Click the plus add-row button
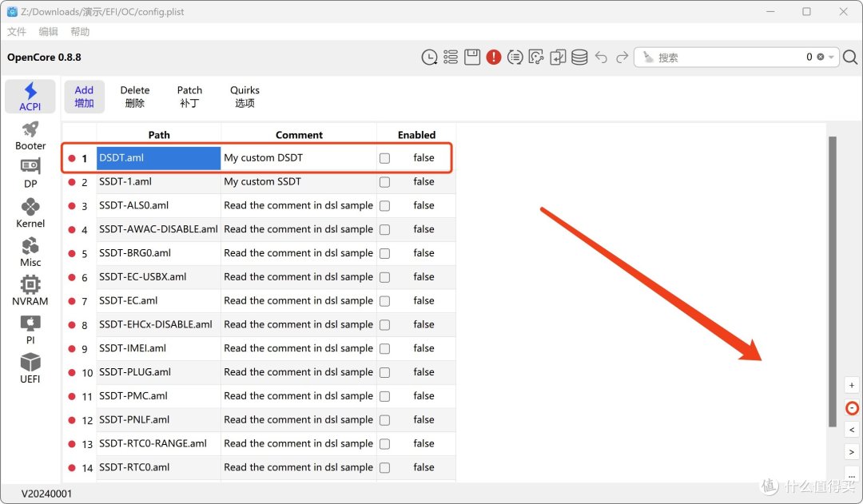This screenshot has width=863, height=504. [852, 385]
